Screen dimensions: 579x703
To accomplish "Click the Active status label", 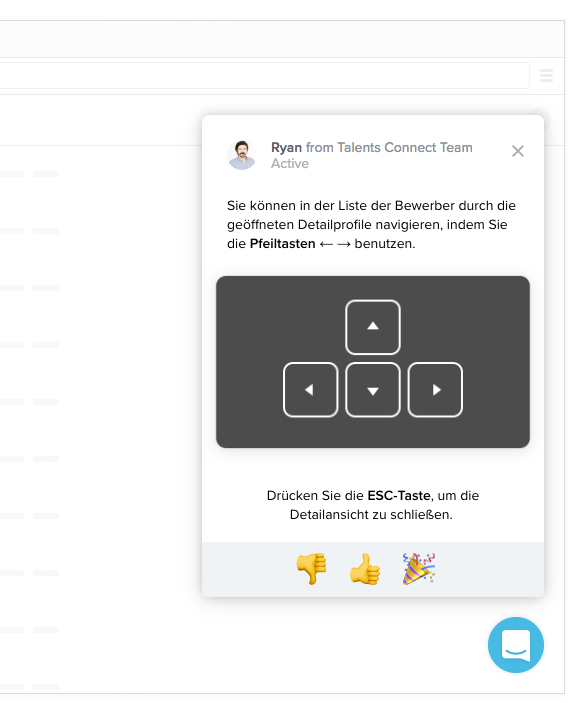I will pos(290,164).
